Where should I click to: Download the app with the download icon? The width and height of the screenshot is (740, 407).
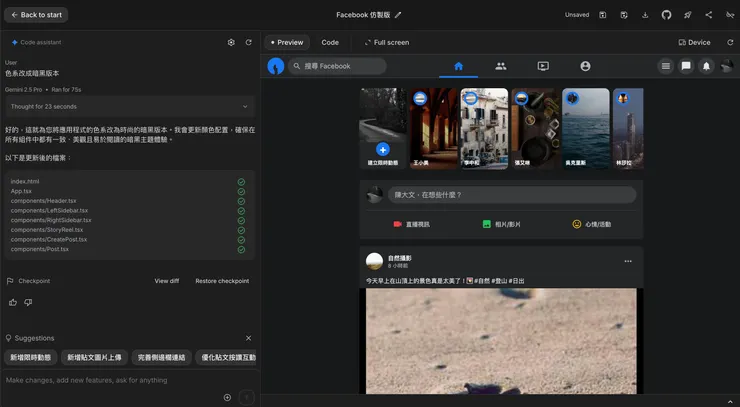pos(645,15)
